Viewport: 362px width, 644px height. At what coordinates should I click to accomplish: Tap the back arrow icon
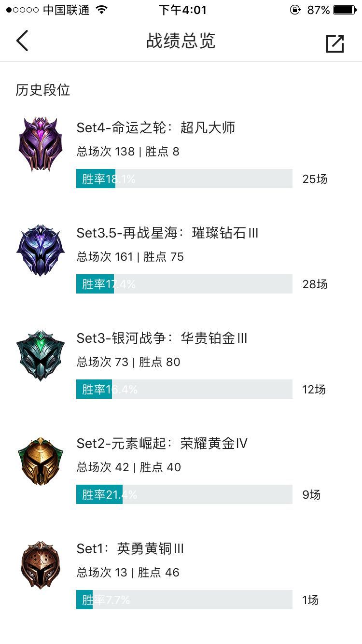point(22,41)
